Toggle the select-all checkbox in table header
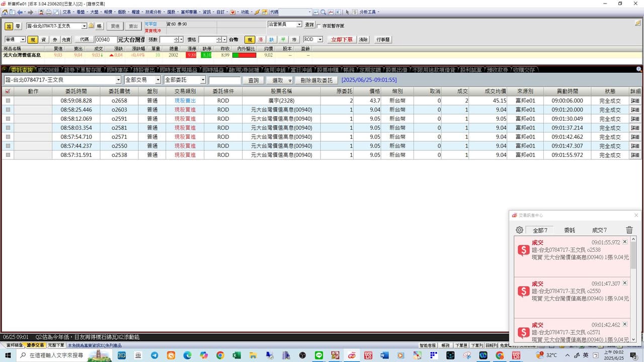The image size is (644, 362). coord(8,92)
